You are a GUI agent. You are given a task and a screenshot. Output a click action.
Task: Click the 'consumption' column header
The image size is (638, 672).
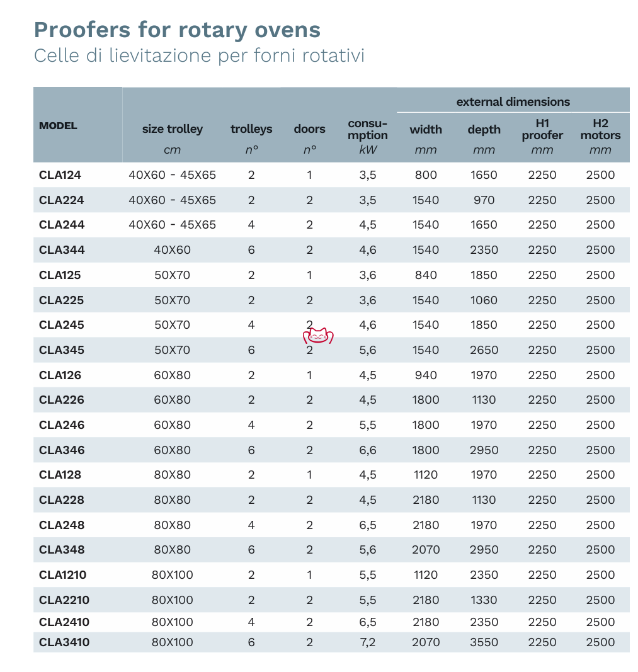[368, 129]
